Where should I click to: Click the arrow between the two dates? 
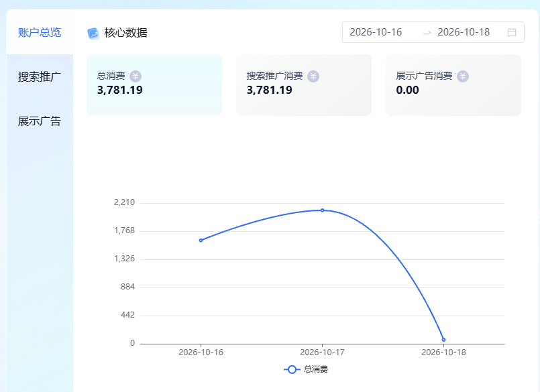(427, 32)
